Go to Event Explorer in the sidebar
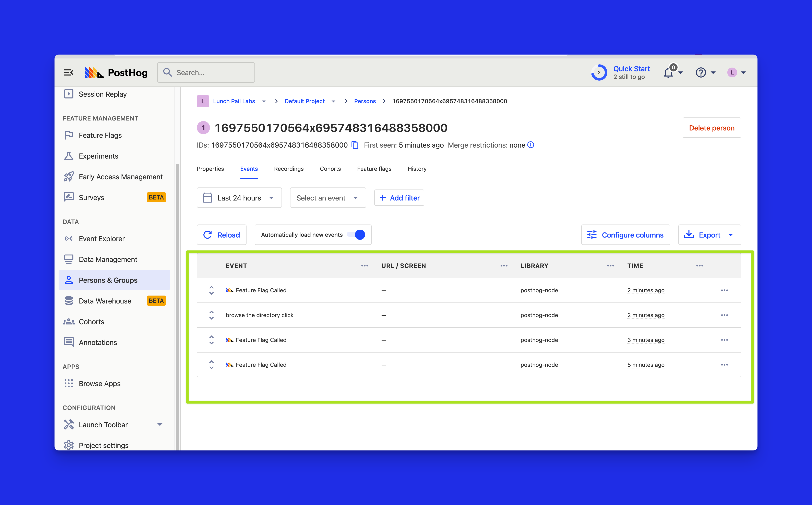Viewport: 812px width, 505px height. coord(101,239)
